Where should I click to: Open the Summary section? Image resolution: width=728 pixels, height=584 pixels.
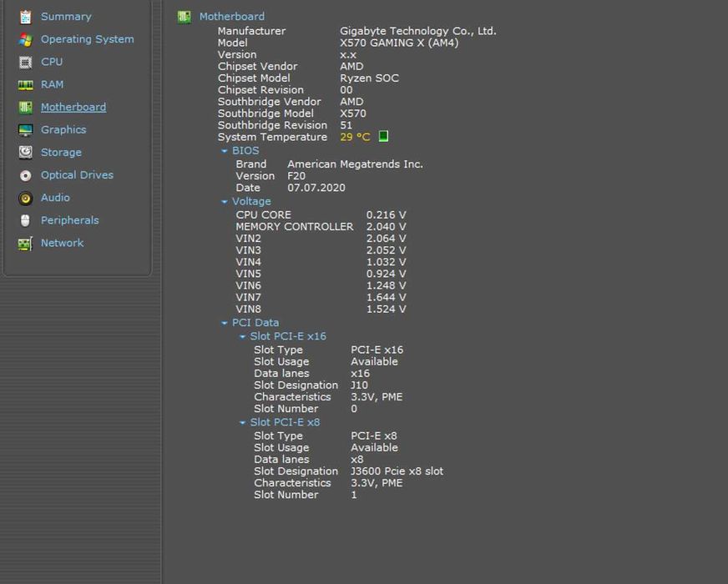tap(66, 17)
